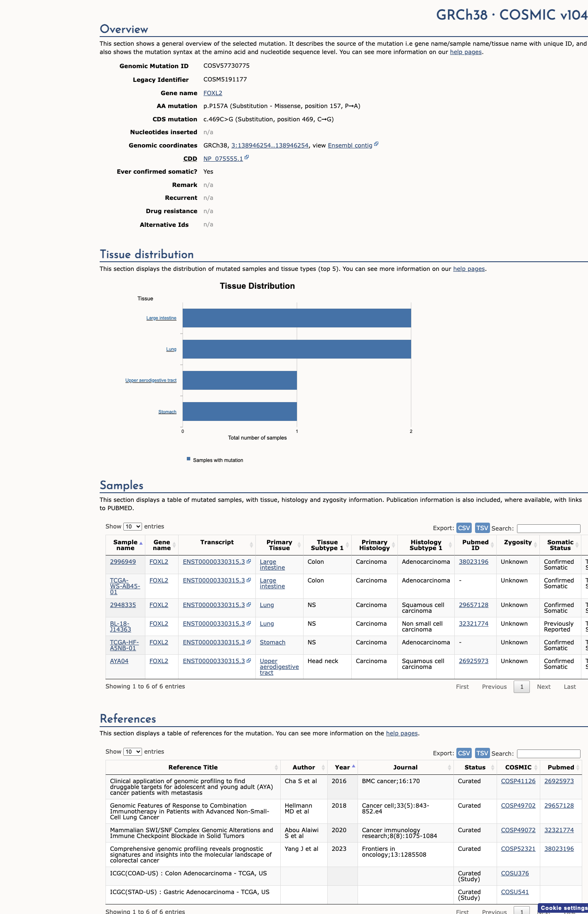Export Samples table as CSV
Image resolution: width=588 pixels, height=914 pixels.
(464, 528)
